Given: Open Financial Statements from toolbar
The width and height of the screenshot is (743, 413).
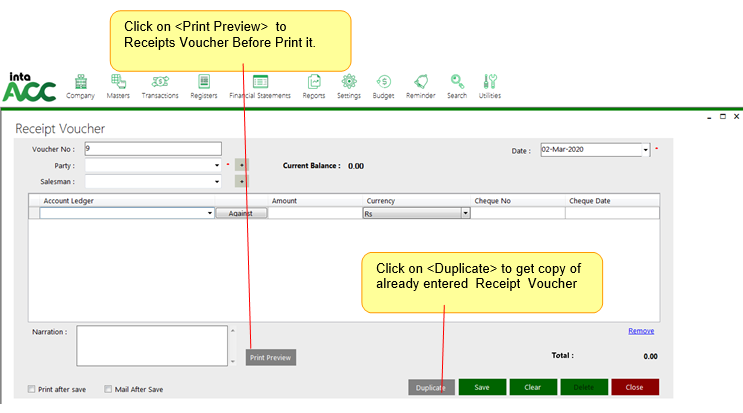Looking at the screenshot, I should click(260, 83).
